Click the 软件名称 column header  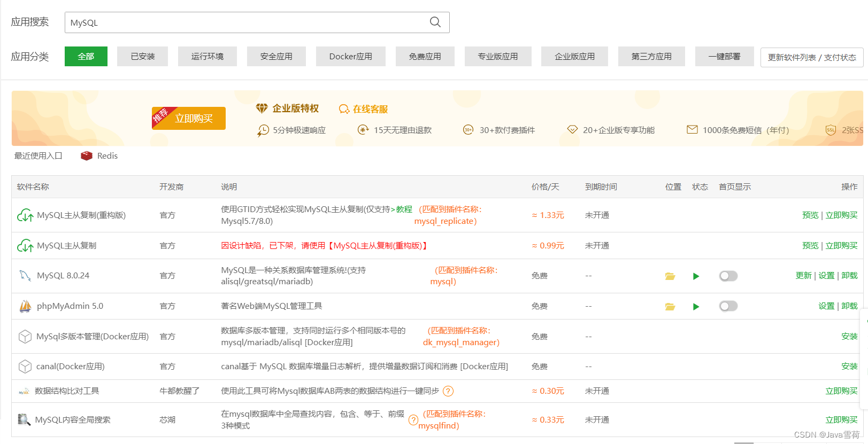point(33,187)
